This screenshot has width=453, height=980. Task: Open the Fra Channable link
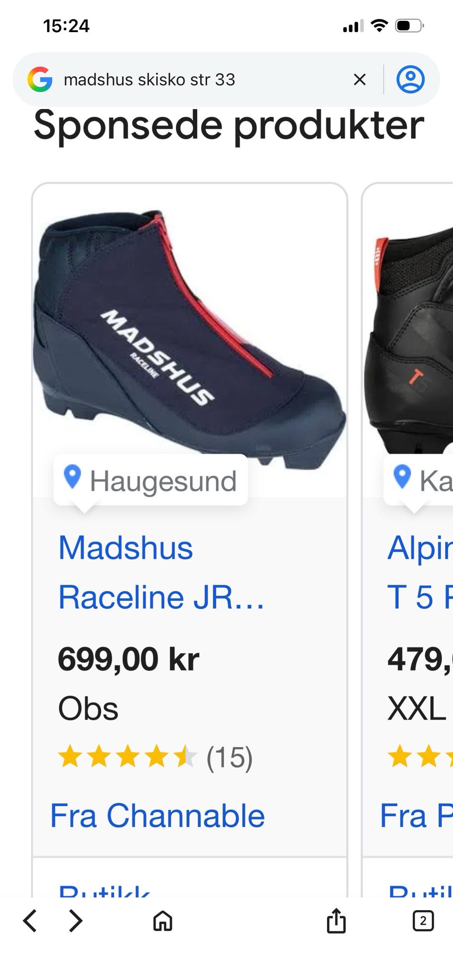(158, 815)
